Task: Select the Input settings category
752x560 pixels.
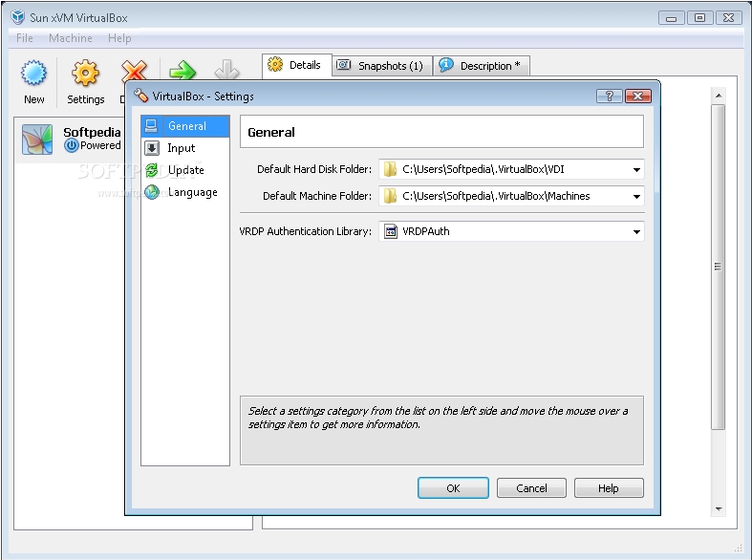Action: pyautogui.click(x=185, y=148)
